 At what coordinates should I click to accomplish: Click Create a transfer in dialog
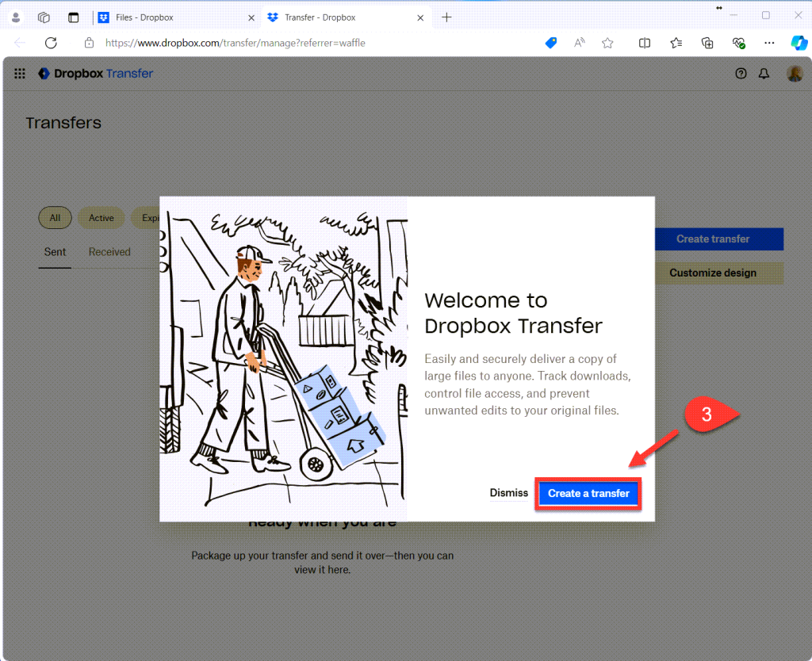tap(588, 493)
